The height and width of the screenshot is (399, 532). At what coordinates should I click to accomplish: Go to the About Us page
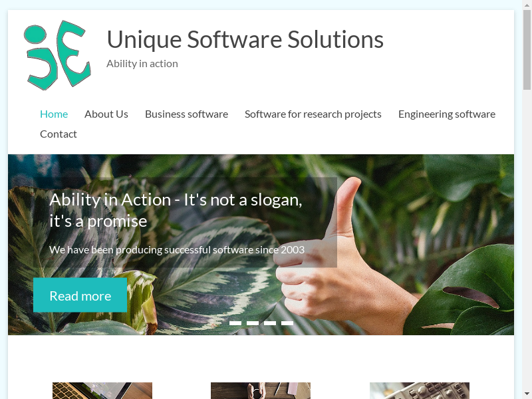click(106, 114)
